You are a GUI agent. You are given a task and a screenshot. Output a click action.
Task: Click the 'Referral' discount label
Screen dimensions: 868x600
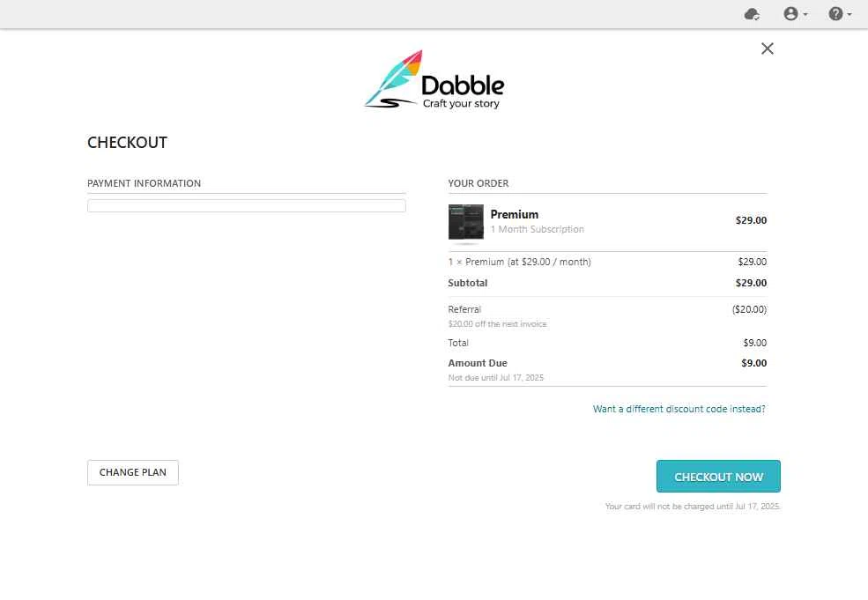[464, 309]
